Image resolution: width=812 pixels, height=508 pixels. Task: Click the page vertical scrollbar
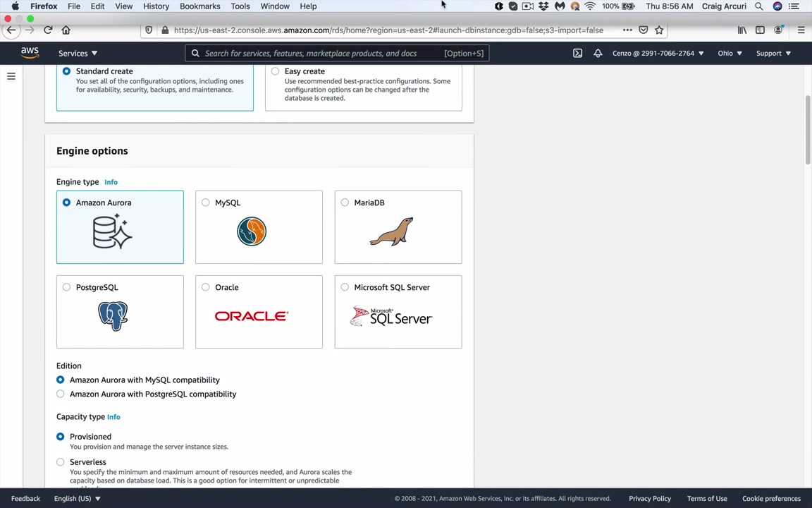[808, 130]
